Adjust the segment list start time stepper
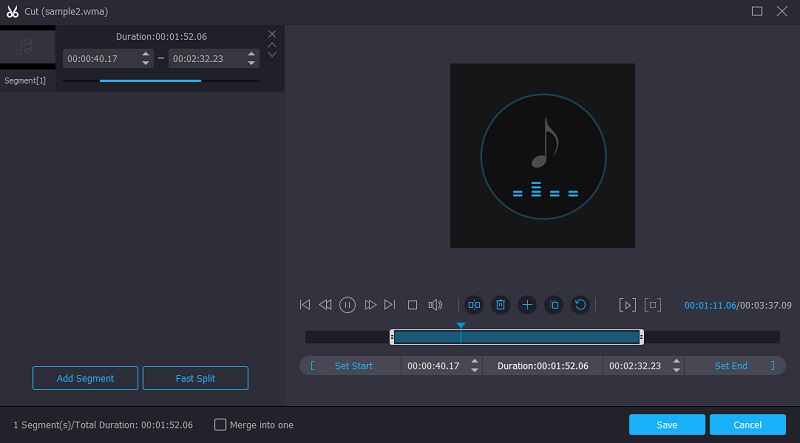The width and height of the screenshot is (800, 443). click(147, 59)
